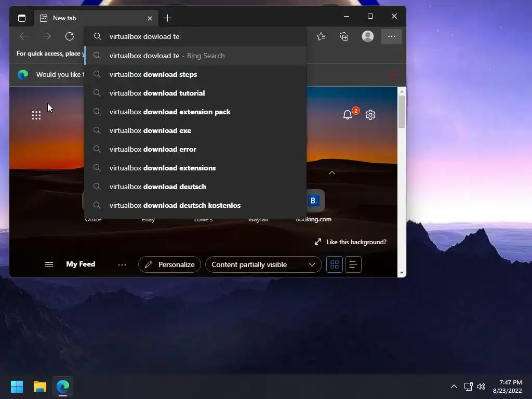Open the clock showing 7:47 PM

507,387
